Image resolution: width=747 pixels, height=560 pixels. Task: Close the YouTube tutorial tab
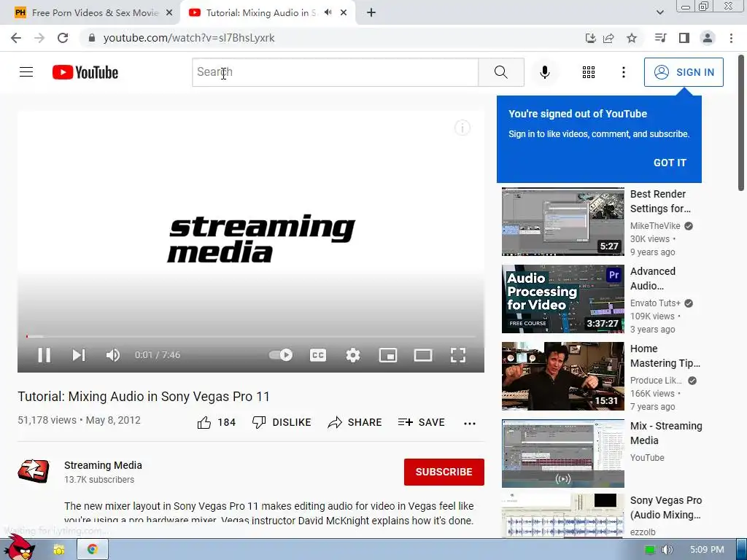click(344, 13)
